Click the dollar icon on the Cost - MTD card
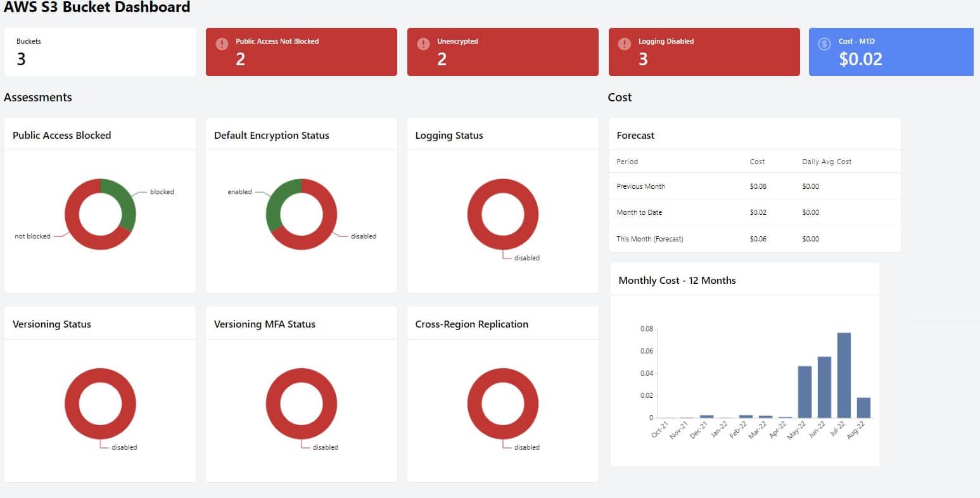Screen dimensions: 980x498 [x=824, y=44]
